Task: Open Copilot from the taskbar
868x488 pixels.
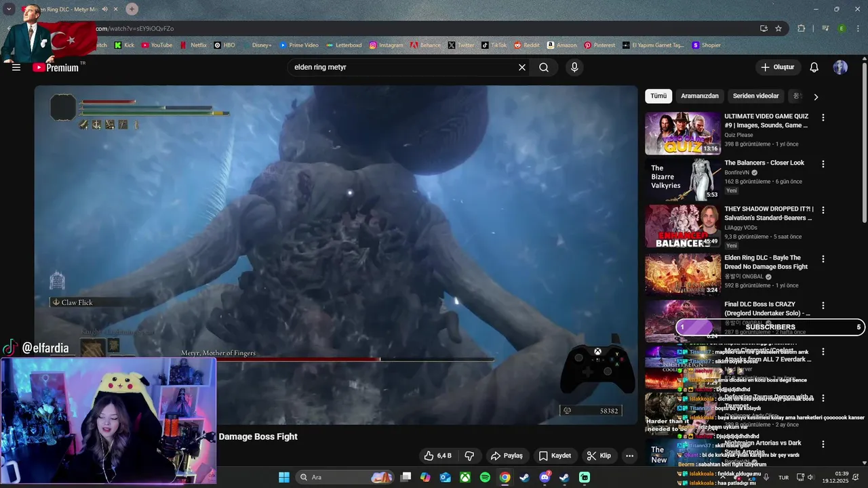Action: point(425,477)
